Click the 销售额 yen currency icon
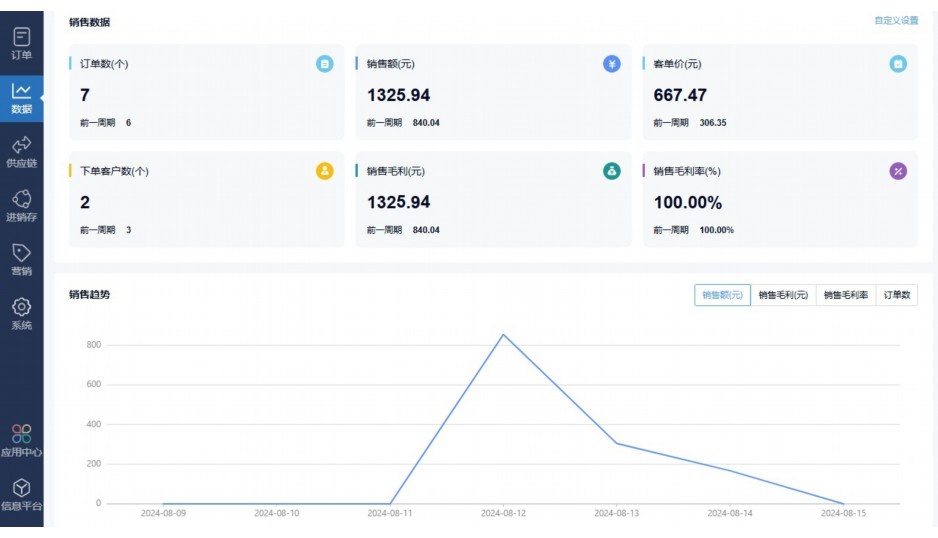 [612, 64]
